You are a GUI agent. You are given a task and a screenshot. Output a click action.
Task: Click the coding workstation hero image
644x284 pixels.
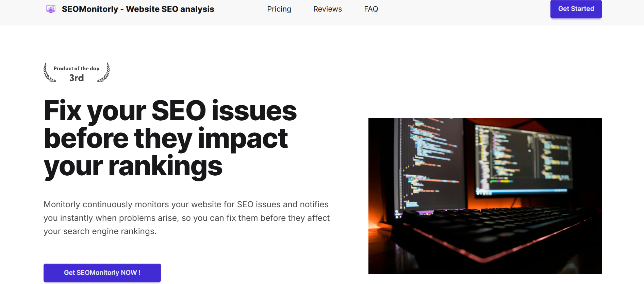pyautogui.click(x=485, y=196)
